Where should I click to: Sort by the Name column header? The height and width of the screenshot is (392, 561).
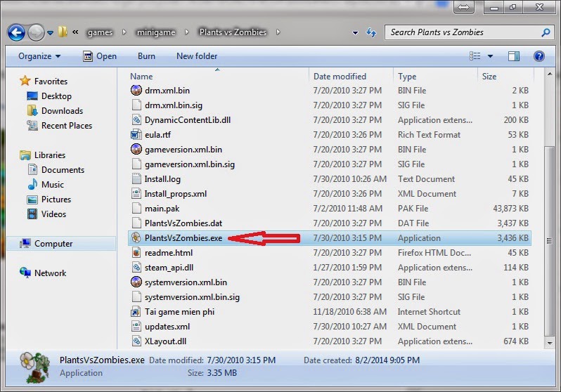(x=141, y=77)
